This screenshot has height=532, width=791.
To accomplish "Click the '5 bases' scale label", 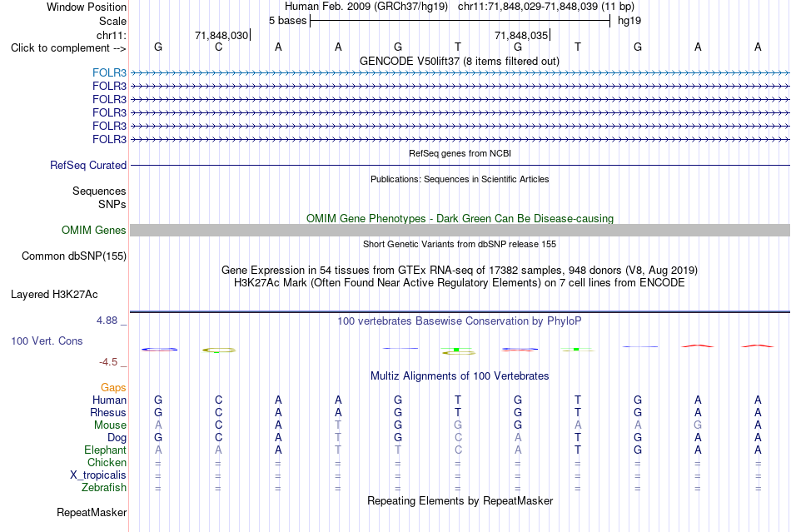I will (287, 21).
